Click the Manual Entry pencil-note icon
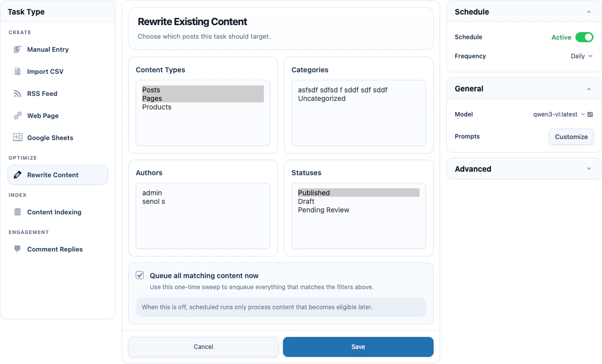Viewport: 602px width, 364px height. coord(17,50)
